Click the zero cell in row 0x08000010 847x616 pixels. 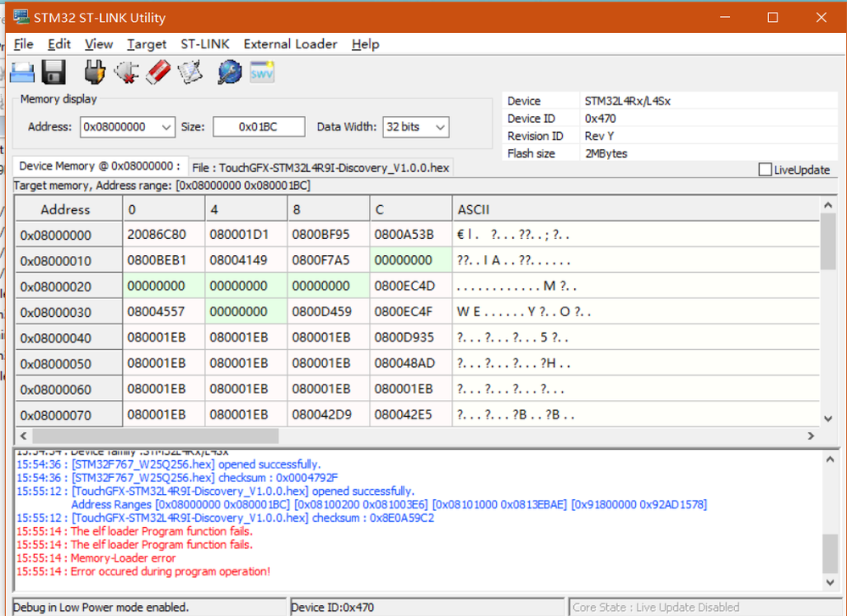click(411, 260)
